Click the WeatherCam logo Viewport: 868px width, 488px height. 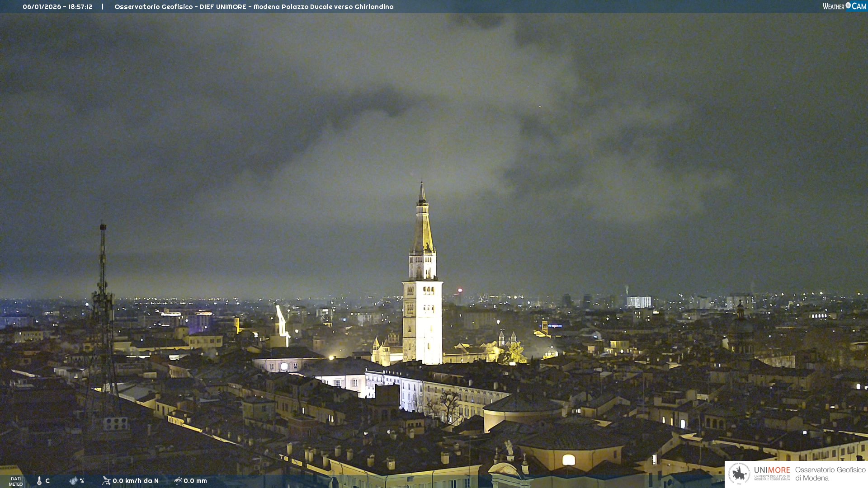pyautogui.click(x=844, y=6)
